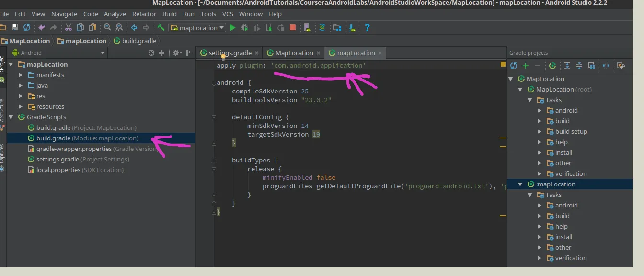Viewport: 644px width, 276px height.
Task: Collapse the MapLocation (root) Gradle node
Action: click(x=520, y=89)
